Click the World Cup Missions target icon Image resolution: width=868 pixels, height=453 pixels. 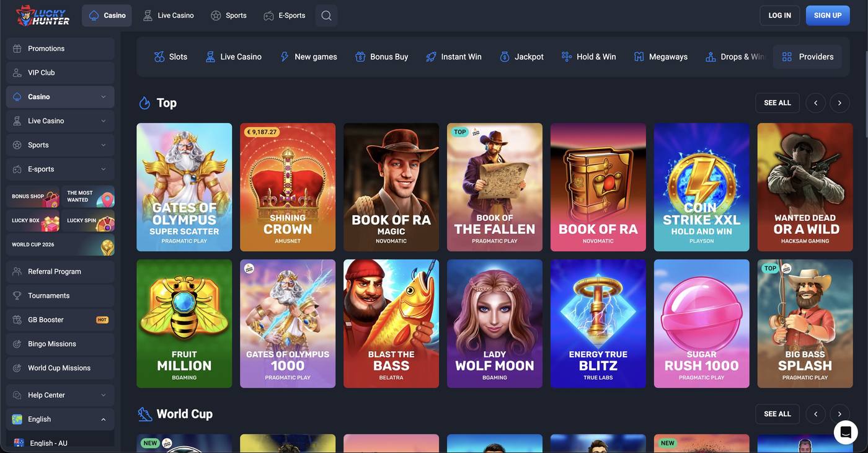pyautogui.click(x=17, y=369)
